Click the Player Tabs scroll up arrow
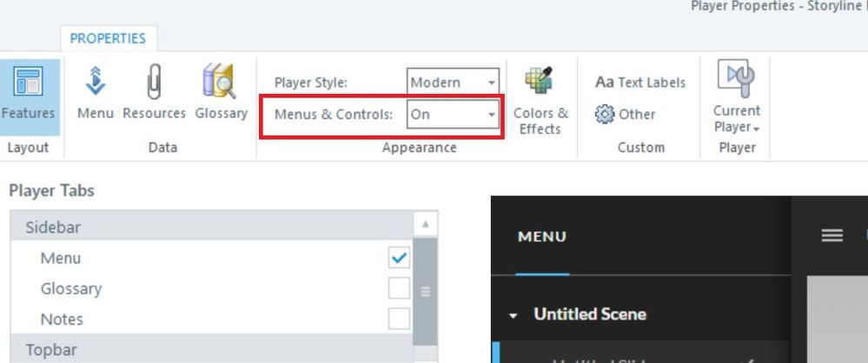This screenshot has height=363, width=868. pyautogui.click(x=425, y=225)
